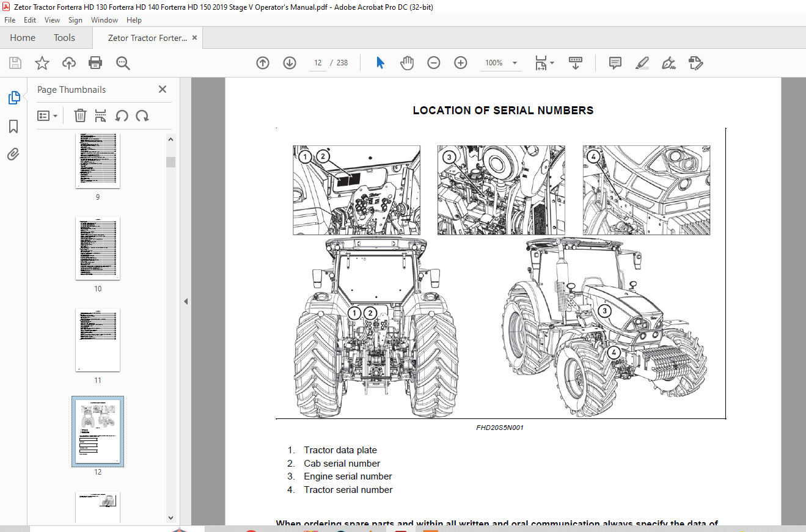Screen dimensions: 806x532
Task: Toggle the scrolling mode keyboard icon
Action: coord(575,63)
